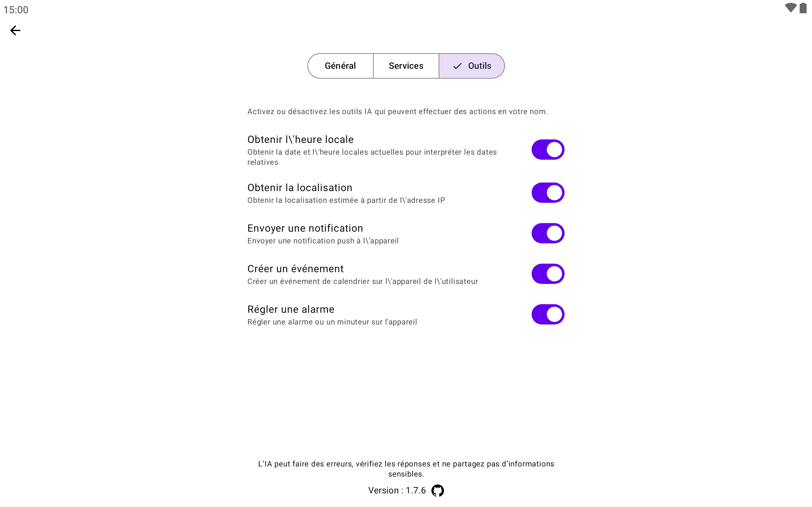Disable the Créer un événement switch
Image resolution: width=812 pixels, height=507 pixels.
pyautogui.click(x=547, y=274)
